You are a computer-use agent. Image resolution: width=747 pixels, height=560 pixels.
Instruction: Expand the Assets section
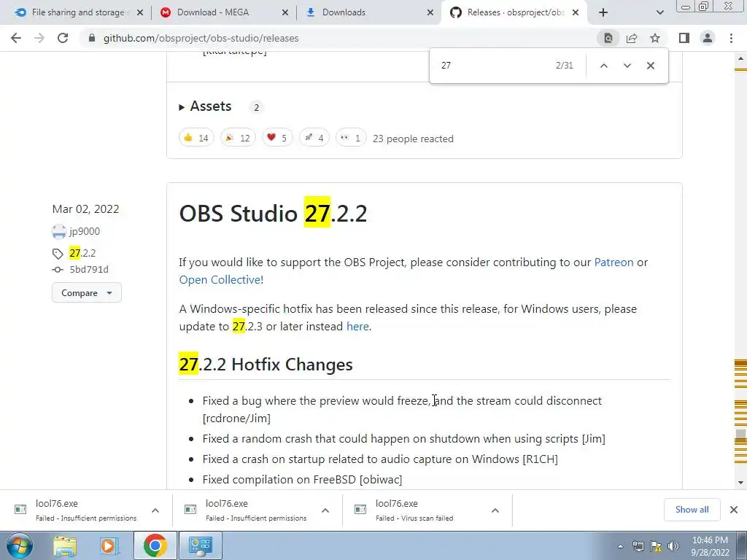(205, 106)
